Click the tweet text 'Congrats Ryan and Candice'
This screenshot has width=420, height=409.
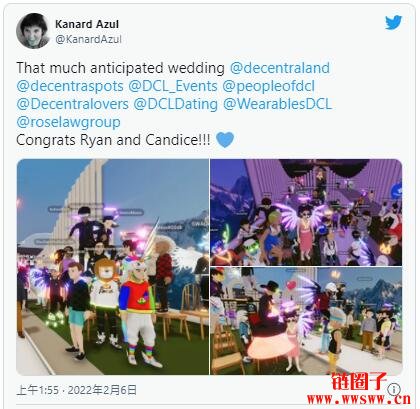107,140
